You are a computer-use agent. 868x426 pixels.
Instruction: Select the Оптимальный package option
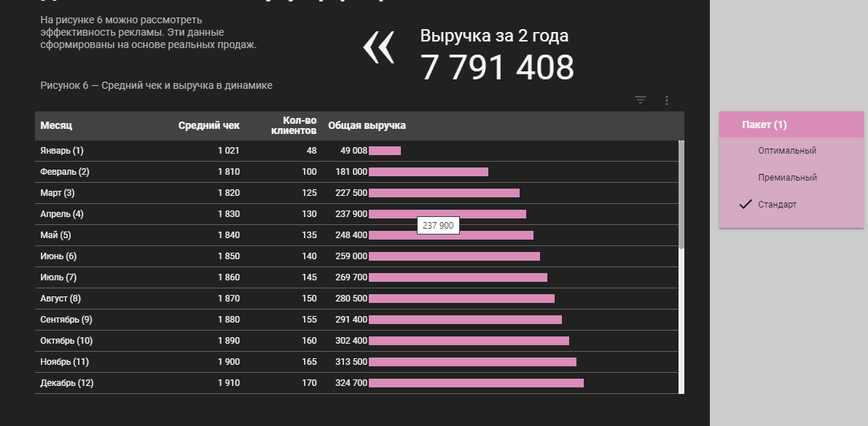pyautogui.click(x=786, y=151)
